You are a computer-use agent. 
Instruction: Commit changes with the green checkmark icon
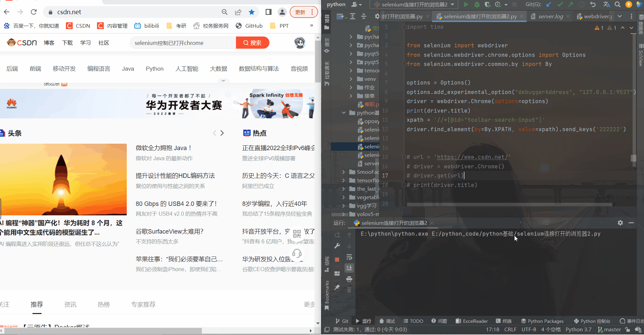click(x=560, y=4)
